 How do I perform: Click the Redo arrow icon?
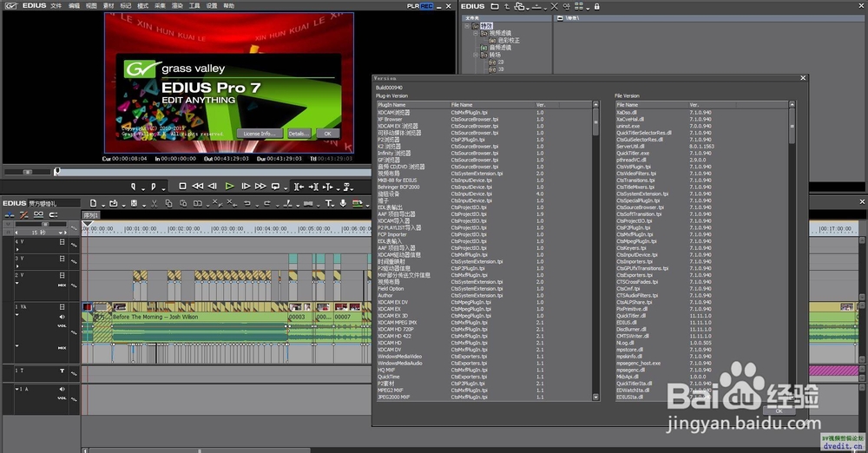pos(266,204)
